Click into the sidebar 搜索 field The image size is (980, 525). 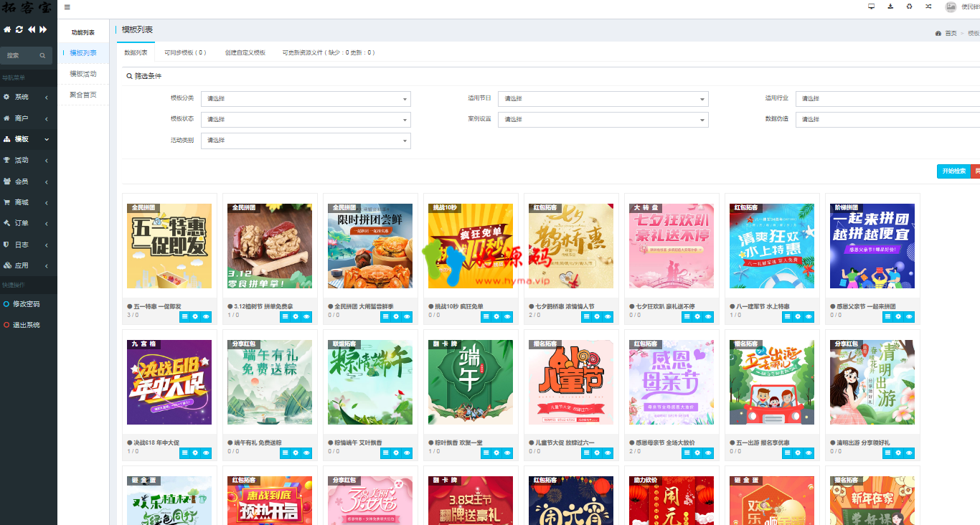point(20,55)
